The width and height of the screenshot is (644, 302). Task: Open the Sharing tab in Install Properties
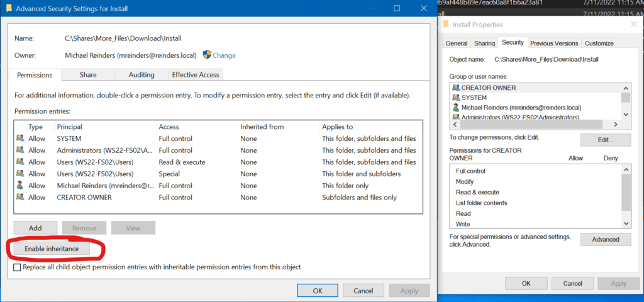coord(484,43)
